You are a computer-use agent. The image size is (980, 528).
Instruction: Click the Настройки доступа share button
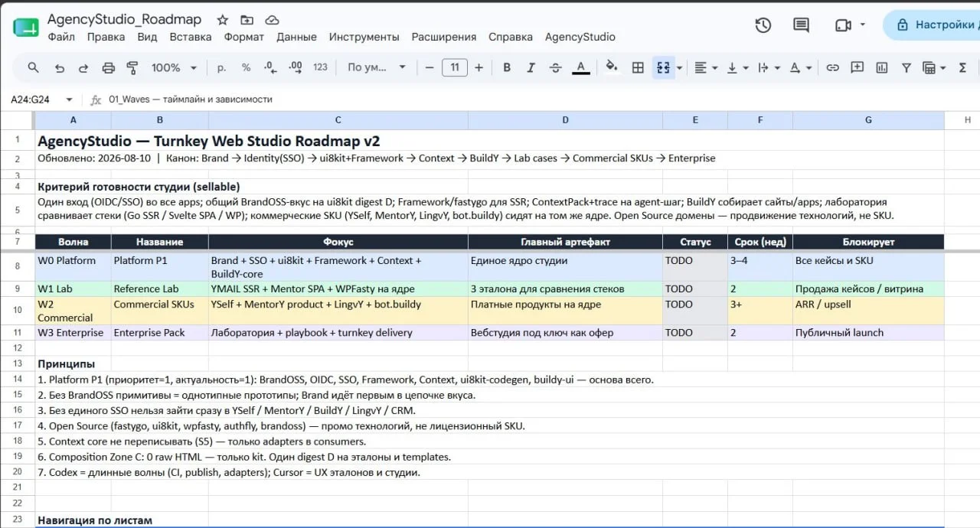click(x=932, y=24)
